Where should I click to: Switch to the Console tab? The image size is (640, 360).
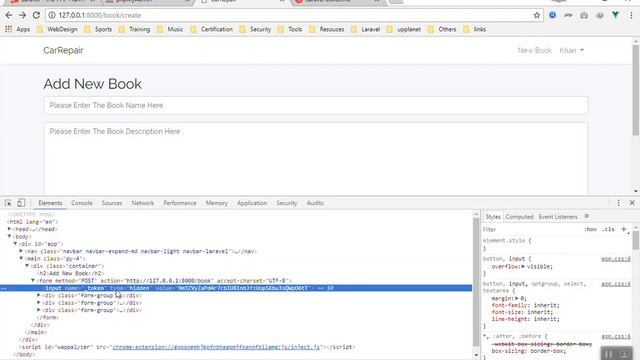(x=82, y=203)
